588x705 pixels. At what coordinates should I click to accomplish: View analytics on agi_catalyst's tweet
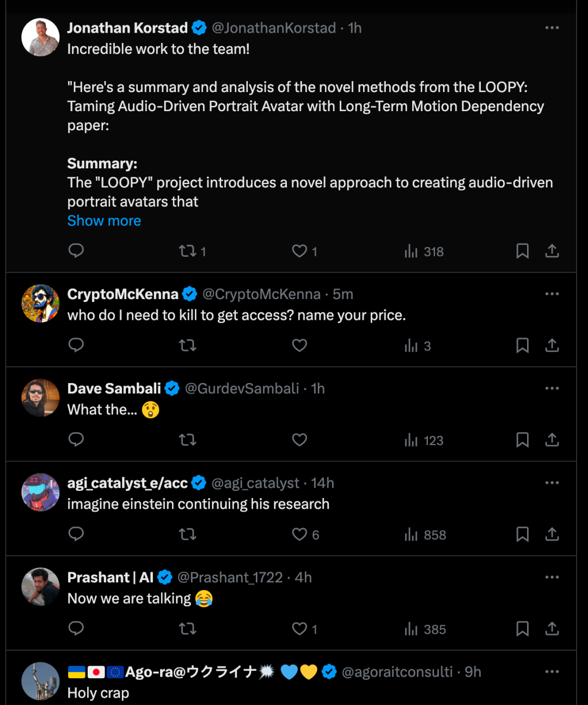[x=425, y=534]
